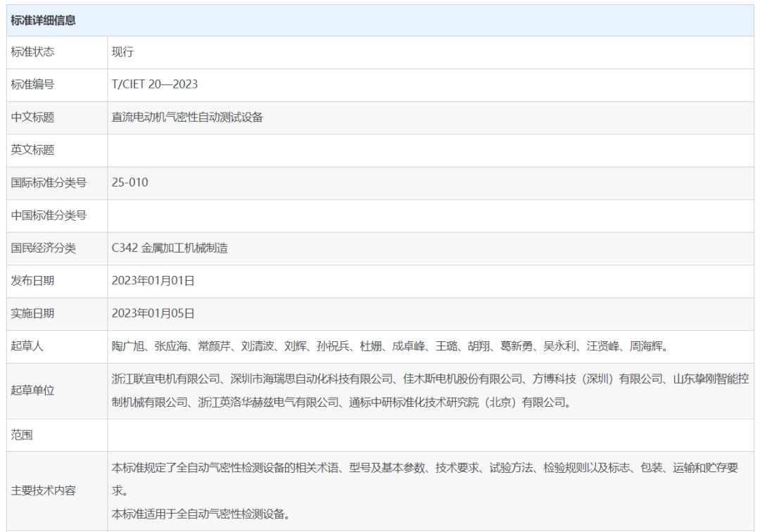Click the drafter name 陶广旭
760x532 pixels.
point(127,346)
